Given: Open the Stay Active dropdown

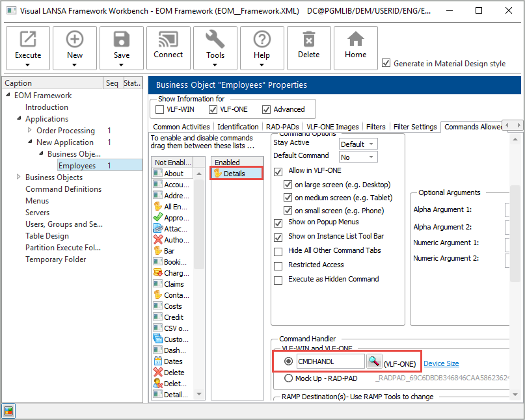Looking at the screenshot, I should pyautogui.click(x=358, y=144).
